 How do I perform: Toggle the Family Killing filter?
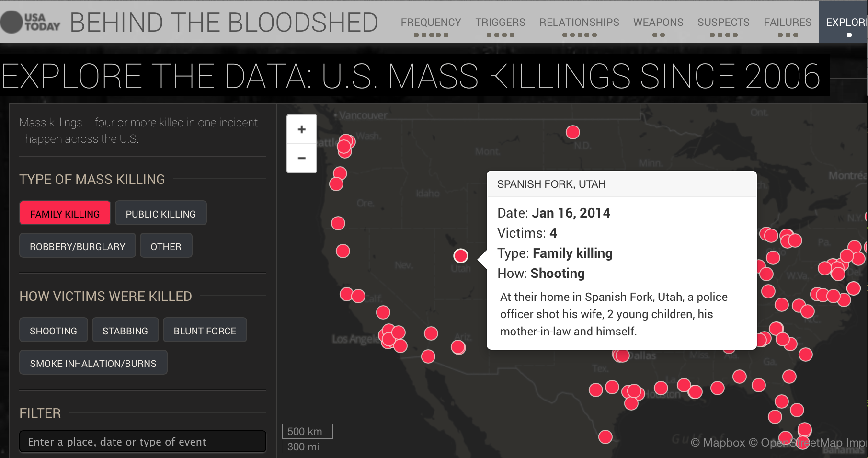[65, 213]
